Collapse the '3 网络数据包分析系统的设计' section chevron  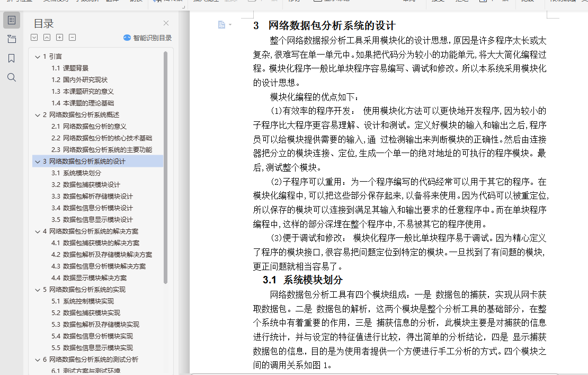38,162
